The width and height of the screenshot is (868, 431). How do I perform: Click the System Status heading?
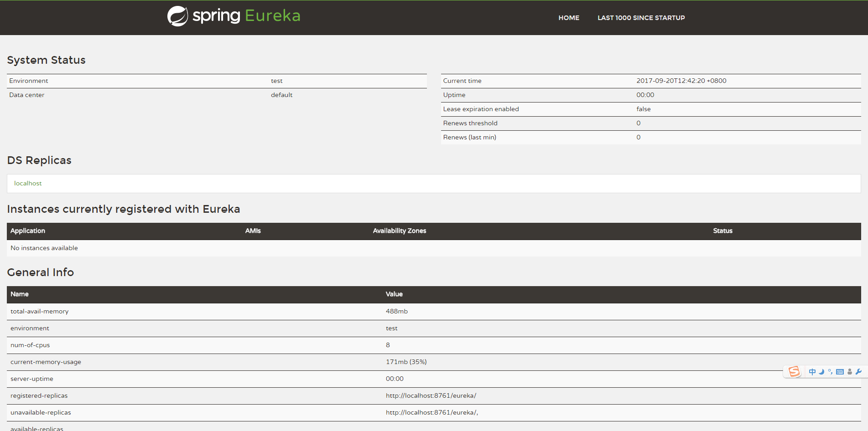(x=47, y=60)
